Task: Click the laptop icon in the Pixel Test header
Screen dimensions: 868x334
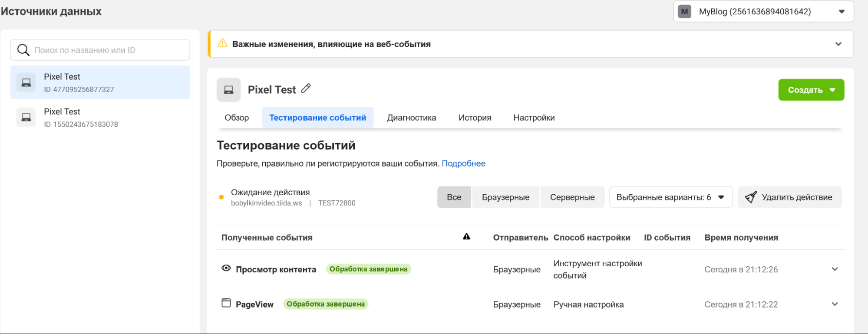Action: 228,90
